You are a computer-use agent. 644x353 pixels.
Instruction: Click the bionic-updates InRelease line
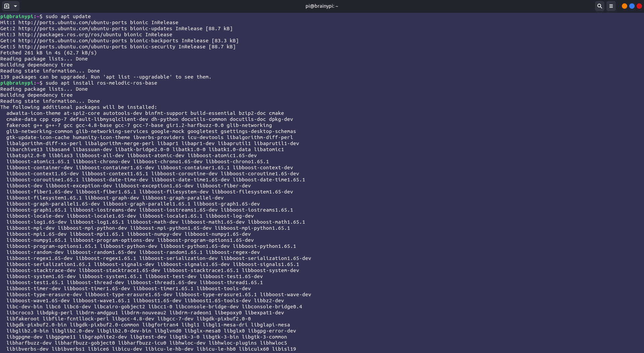click(116, 29)
